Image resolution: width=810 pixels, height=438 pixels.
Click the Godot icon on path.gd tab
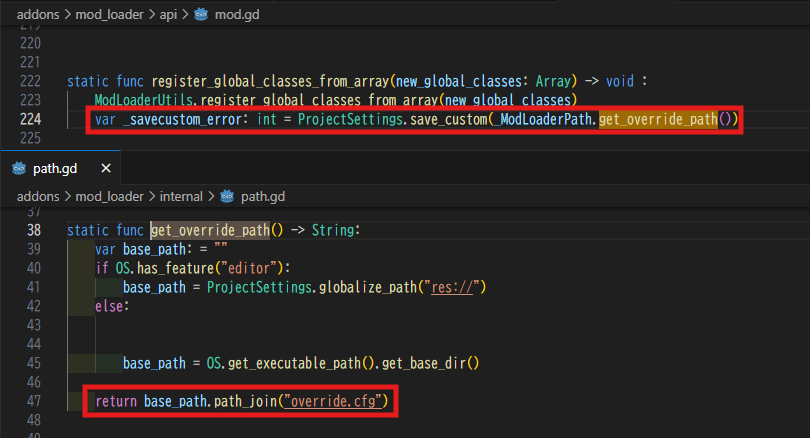pos(19,168)
